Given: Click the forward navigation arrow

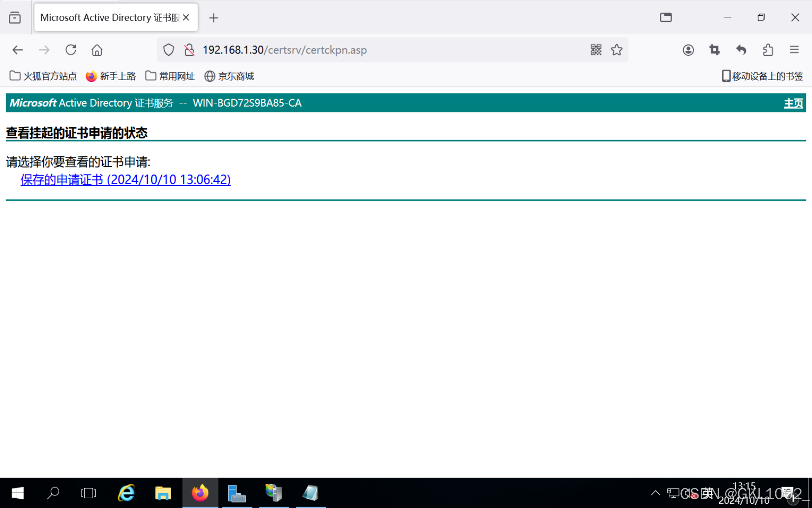Looking at the screenshot, I should pos(44,50).
